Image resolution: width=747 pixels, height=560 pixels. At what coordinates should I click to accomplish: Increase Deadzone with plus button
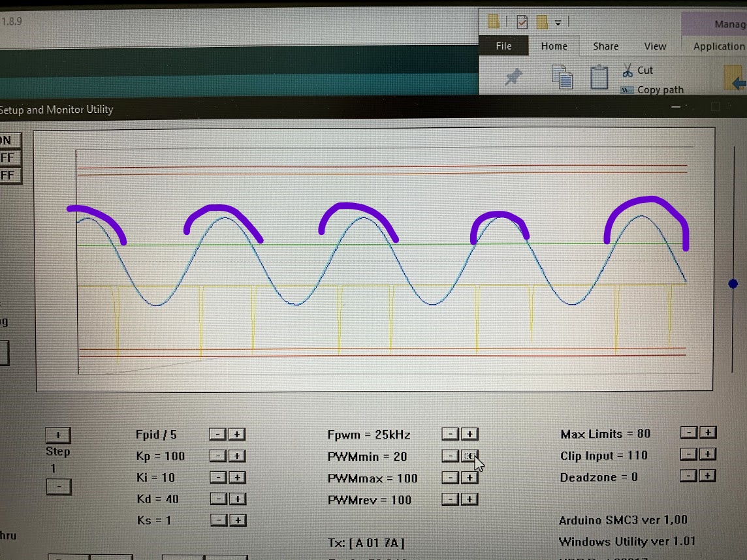point(708,475)
